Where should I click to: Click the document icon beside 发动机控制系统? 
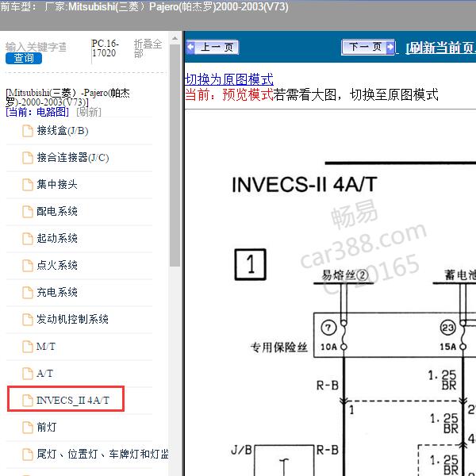(x=28, y=320)
